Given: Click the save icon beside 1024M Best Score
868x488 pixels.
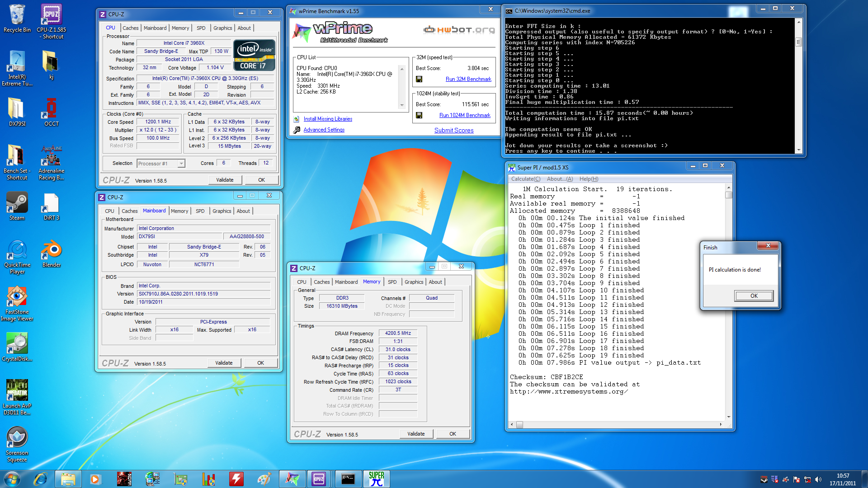Looking at the screenshot, I should [x=419, y=115].
